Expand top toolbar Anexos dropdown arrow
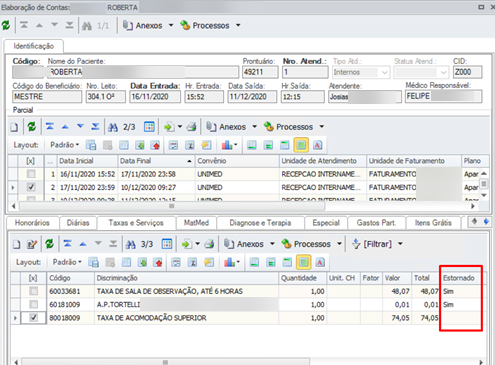The height and width of the screenshot is (365, 495). click(171, 25)
